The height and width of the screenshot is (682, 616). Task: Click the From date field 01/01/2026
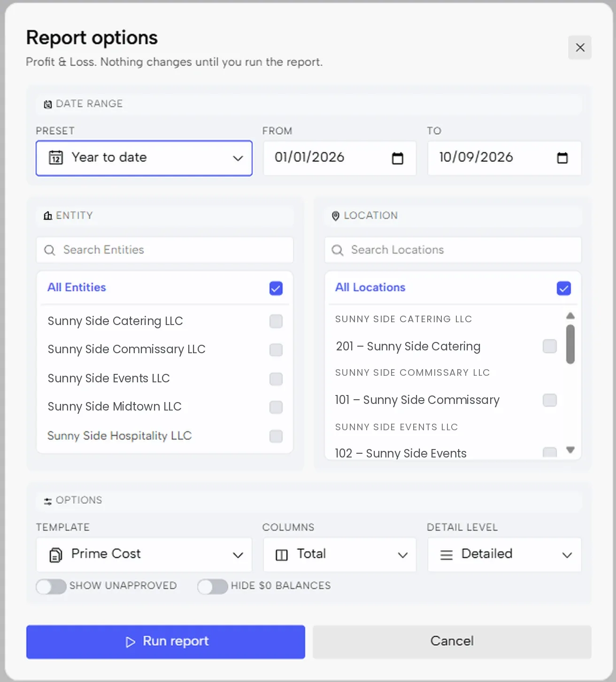pos(340,158)
